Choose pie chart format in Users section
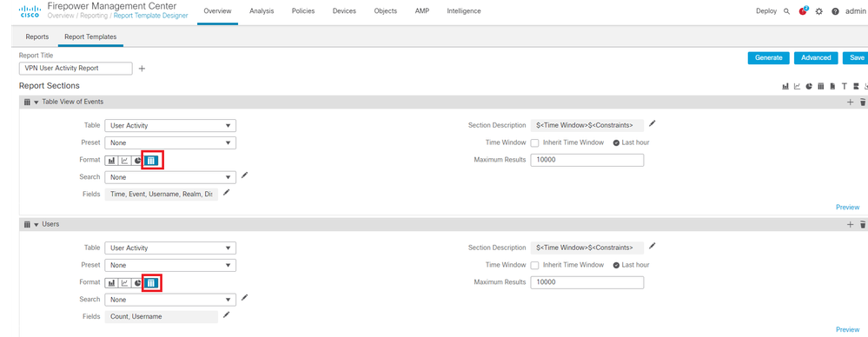The height and width of the screenshot is (337, 868). tap(137, 283)
